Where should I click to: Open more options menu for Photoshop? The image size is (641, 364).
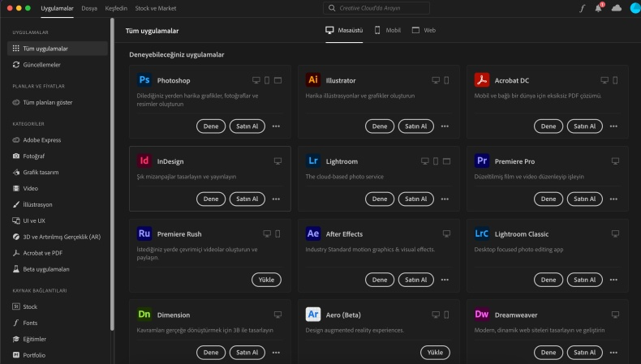[276, 126]
